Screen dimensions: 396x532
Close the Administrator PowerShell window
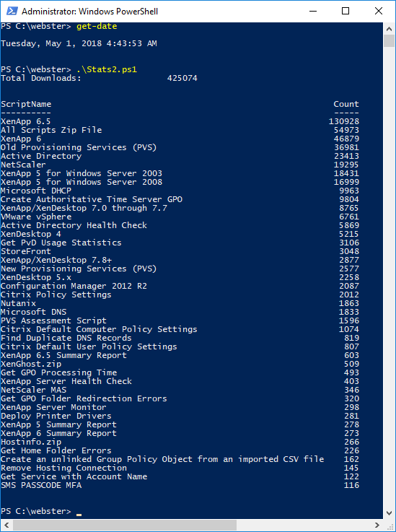pyautogui.click(x=379, y=12)
